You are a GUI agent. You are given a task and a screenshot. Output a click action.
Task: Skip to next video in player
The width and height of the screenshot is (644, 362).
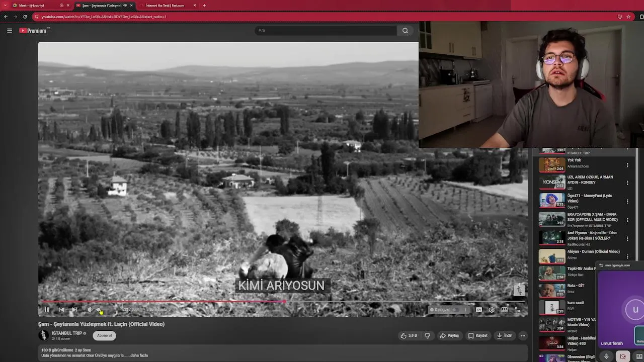pos(74,310)
